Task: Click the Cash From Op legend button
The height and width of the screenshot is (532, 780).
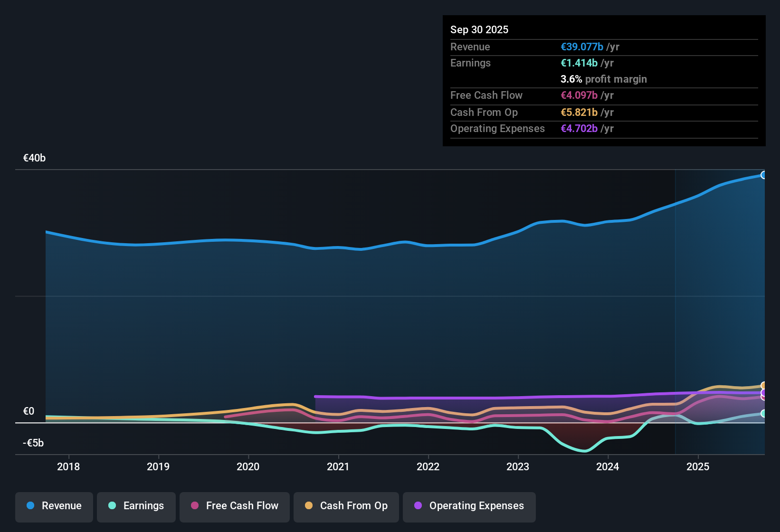Action: pyautogui.click(x=346, y=506)
